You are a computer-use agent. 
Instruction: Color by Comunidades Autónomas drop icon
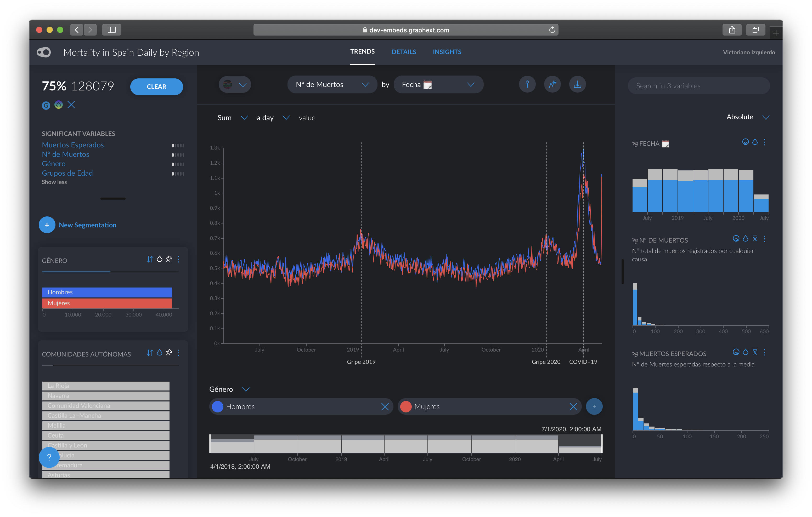pyautogui.click(x=160, y=353)
